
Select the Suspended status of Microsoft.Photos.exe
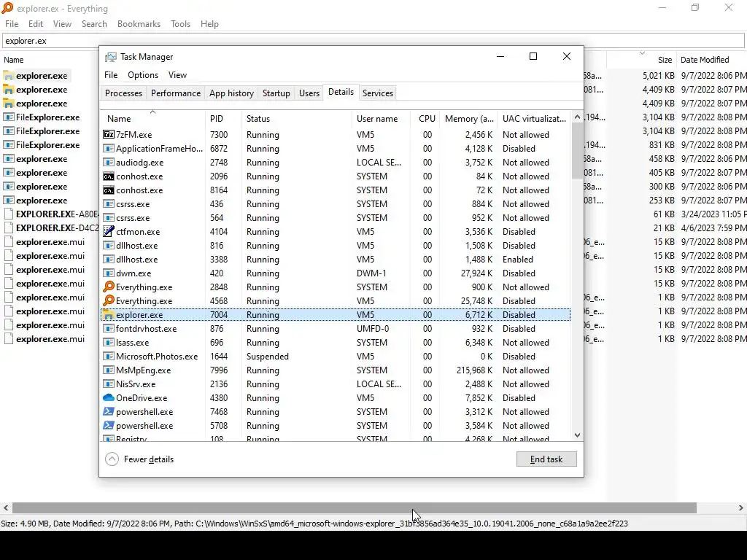point(267,356)
